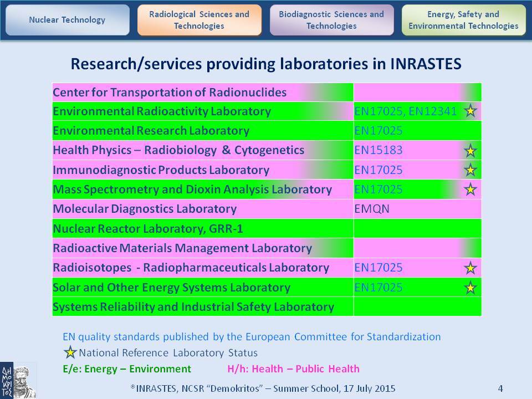The height and width of the screenshot is (399, 532).
Task: Select 'Radioisotopes - Radiopharmaceuticals Laboratory' text
Action: 191,267
